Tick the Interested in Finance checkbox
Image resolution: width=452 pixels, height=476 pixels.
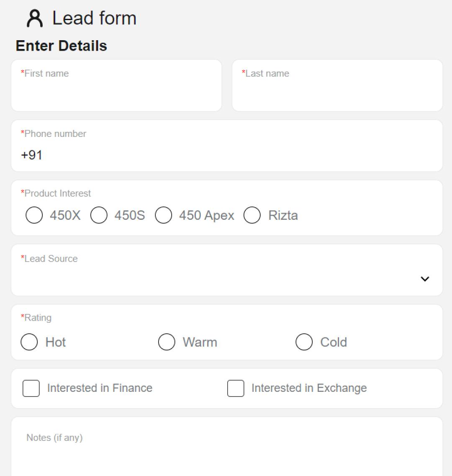pyautogui.click(x=31, y=388)
